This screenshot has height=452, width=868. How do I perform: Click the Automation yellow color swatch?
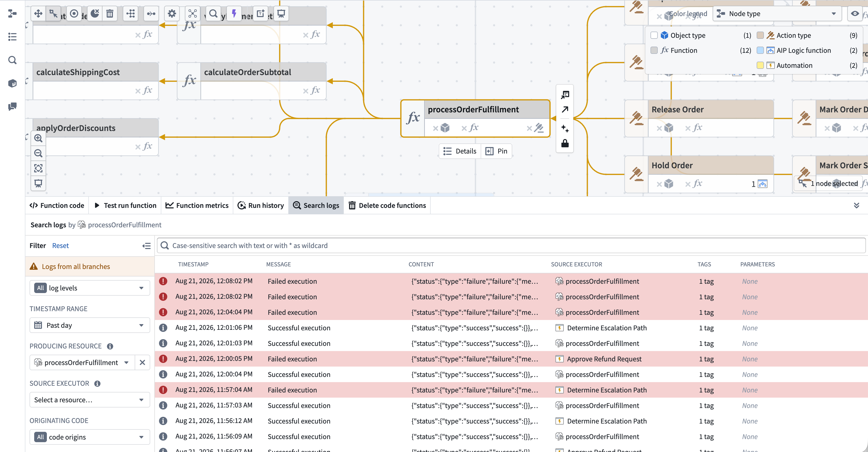click(x=760, y=65)
